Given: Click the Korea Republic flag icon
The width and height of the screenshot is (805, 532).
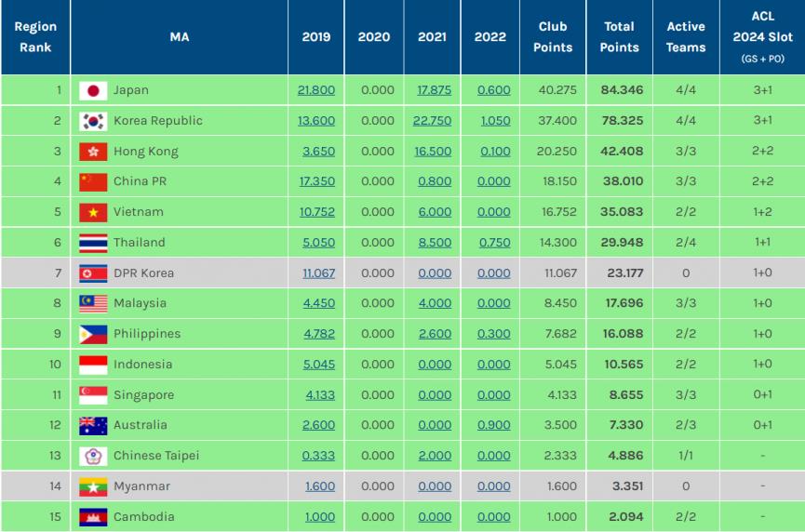Looking at the screenshot, I should 93,121.
